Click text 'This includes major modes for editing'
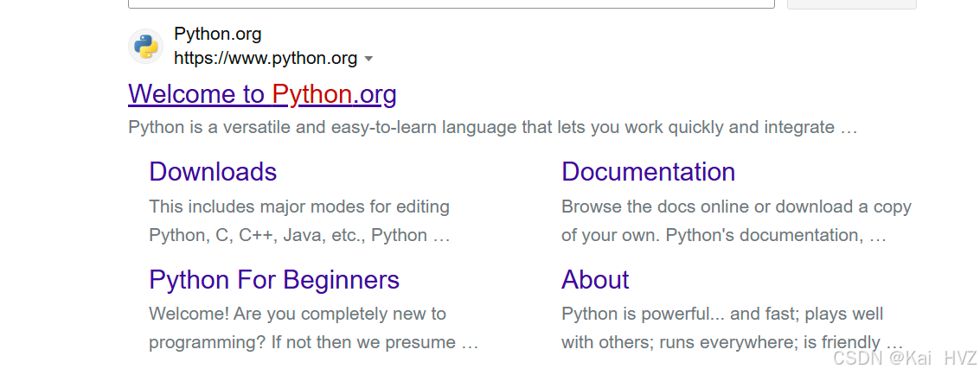The height and width of the screenshot is (375, 980). tap(299, 207)
